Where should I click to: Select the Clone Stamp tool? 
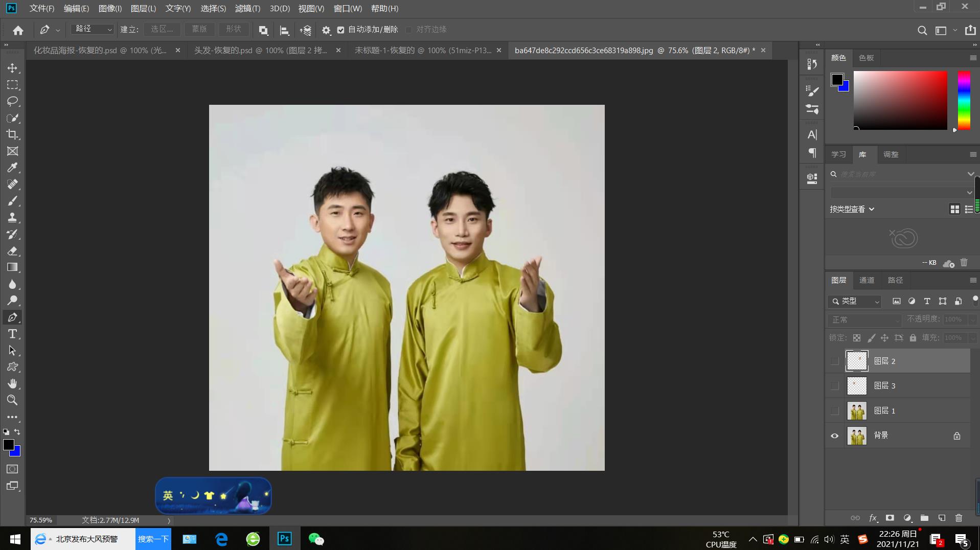tap(12, 218)
